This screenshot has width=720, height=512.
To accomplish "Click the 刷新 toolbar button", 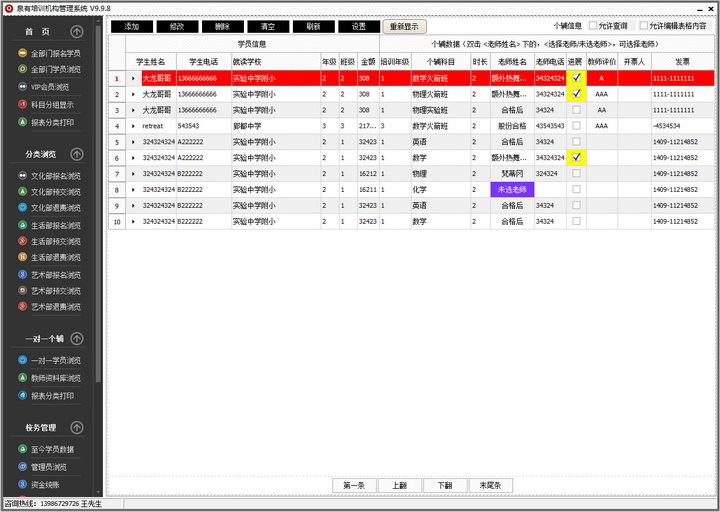I will click(x=314, y=27).
